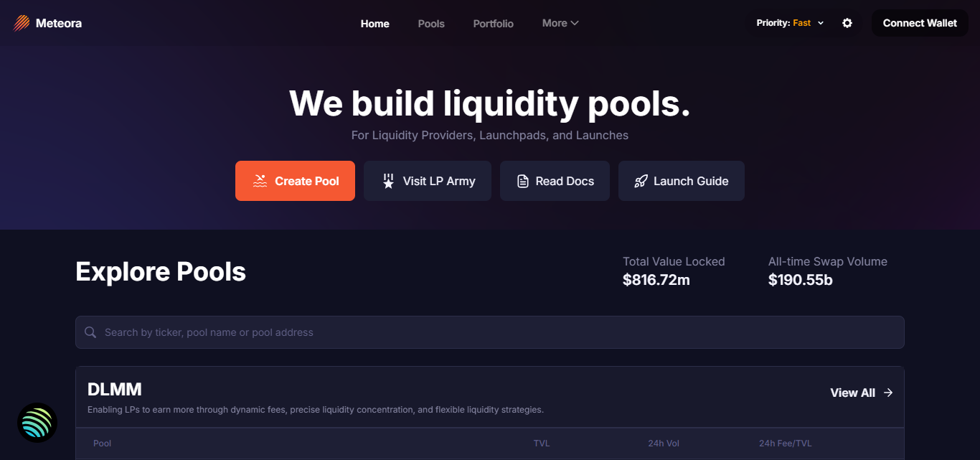980x460 pixels.
Task: Expand the More menu chevron
Action: tap(575, 23)
